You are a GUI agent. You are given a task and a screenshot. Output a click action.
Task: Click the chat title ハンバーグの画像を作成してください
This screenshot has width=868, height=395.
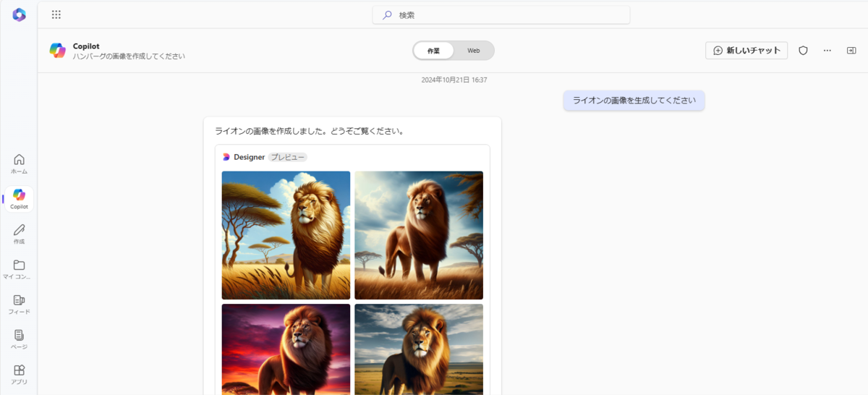(129, 56)
